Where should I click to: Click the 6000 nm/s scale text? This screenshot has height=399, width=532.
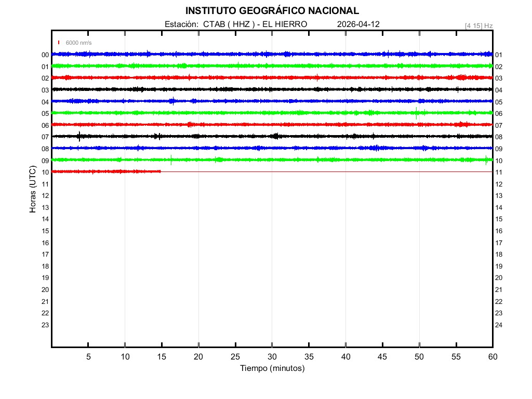click(78, 43)
